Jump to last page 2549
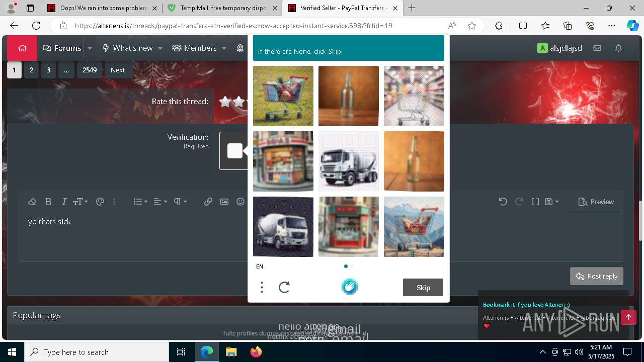Screen dimensions: 644x362 click(x=90, y=70)
